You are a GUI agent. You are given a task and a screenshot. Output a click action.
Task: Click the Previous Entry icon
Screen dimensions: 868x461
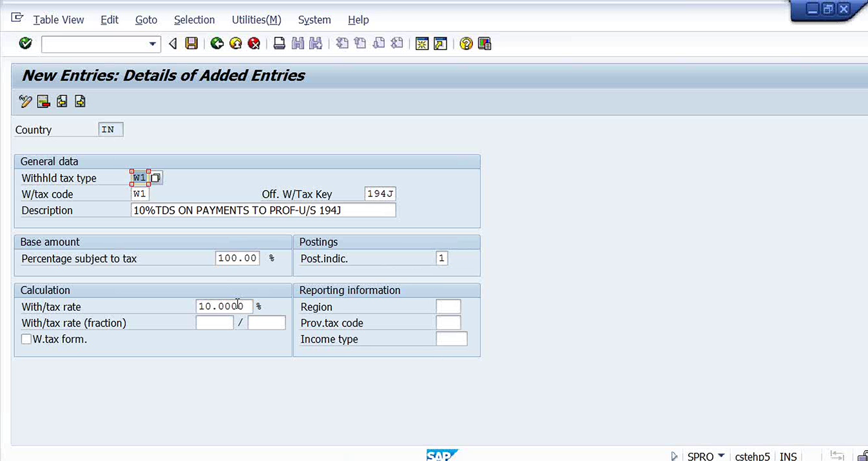[x=62, y=101]
